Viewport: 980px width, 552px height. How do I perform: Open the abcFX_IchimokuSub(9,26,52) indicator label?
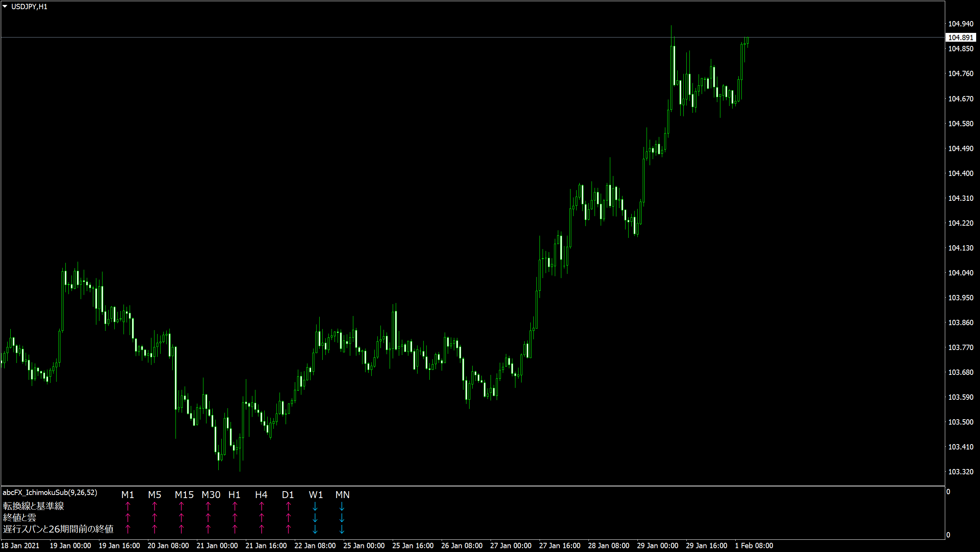click(50, 493)
